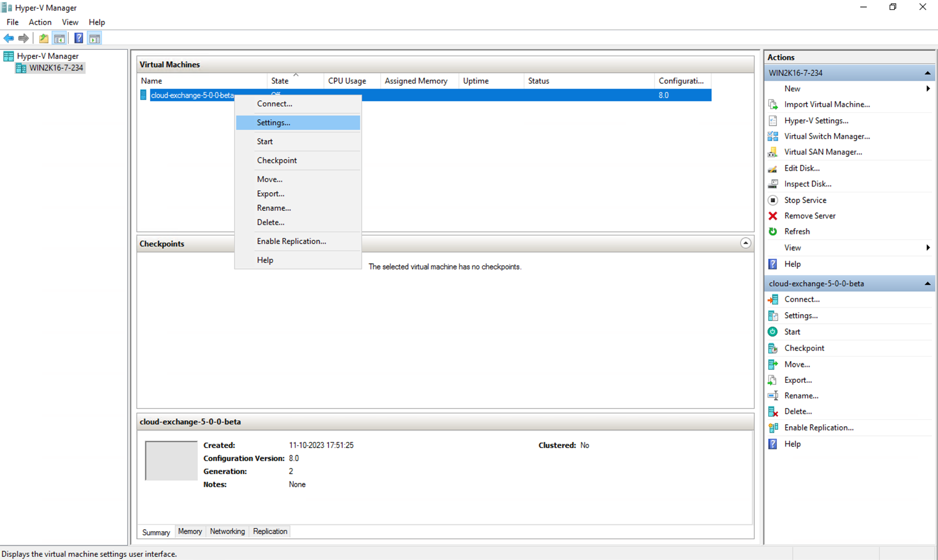
Task: Sort by the State column header
Action: point(295,81)
